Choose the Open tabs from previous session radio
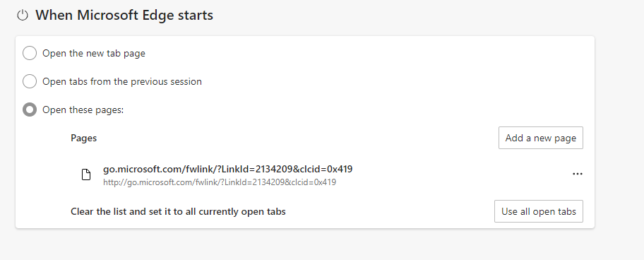This screenshot has width=644, height=260. point(30,81)
